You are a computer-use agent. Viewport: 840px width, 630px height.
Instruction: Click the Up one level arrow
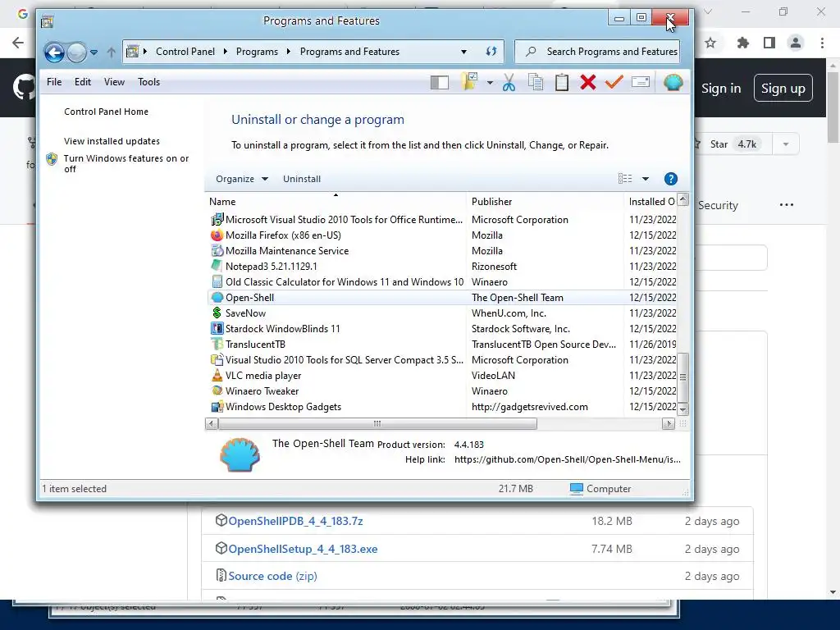(111, 52)
